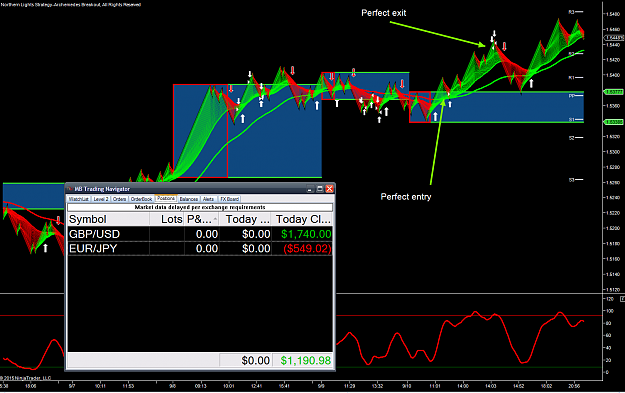The image size is (625, 393).
Task: Click the PP pivot level label
Action: coord(571,96)
